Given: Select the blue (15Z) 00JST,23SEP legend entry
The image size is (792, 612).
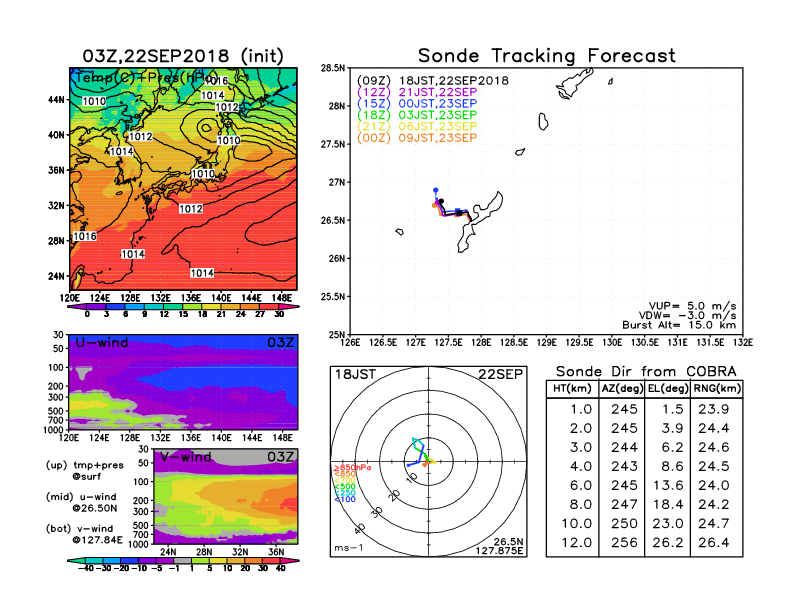Looking at the screenshot, I should click(x=417, y=104).
